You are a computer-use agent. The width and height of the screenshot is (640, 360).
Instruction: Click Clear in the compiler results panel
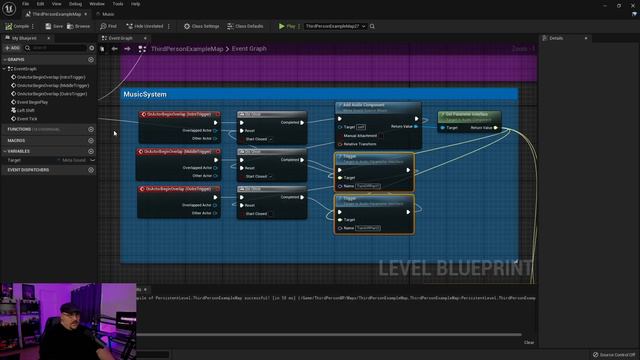point(529,342)
